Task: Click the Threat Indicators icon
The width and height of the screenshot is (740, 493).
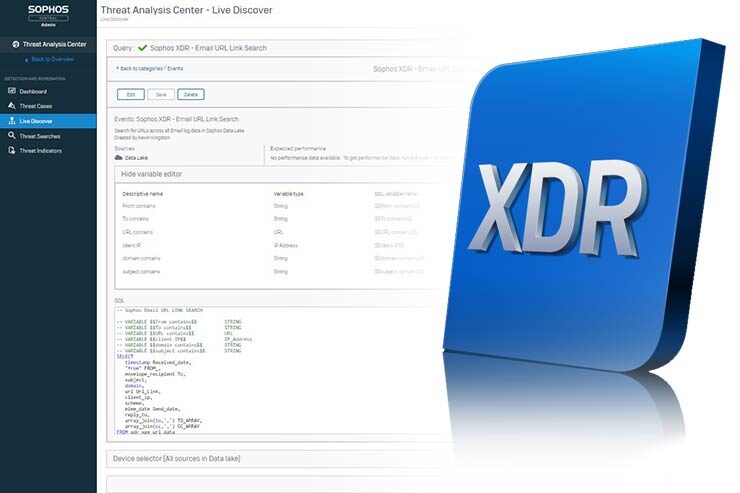Action: 10,151
